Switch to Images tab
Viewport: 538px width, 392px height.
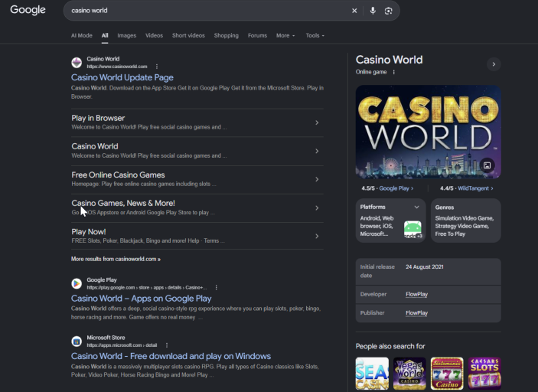126,35
